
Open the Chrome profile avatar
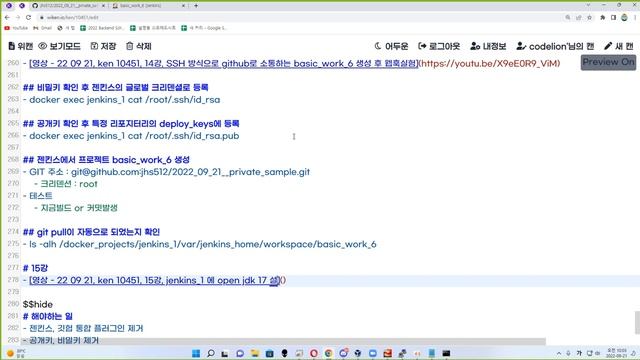(x=624, y=18)
